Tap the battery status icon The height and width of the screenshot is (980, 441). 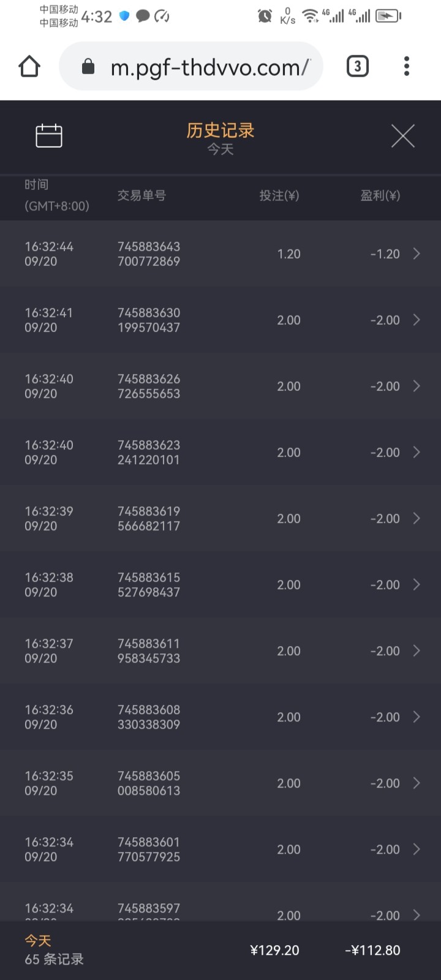pyautogui.click(x=388, y=16)
